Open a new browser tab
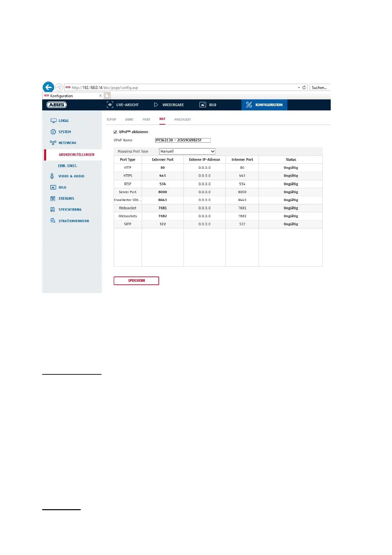The width and height of the screenshot is (392, 555). (107, 96)
